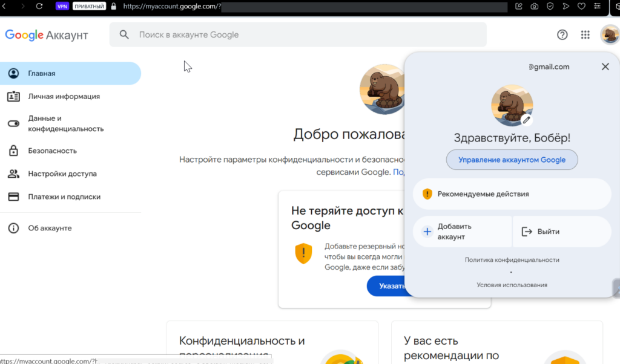Open the browser easy setup menu icon
Viewport: 620px width, 364px height.
point(597,6)
